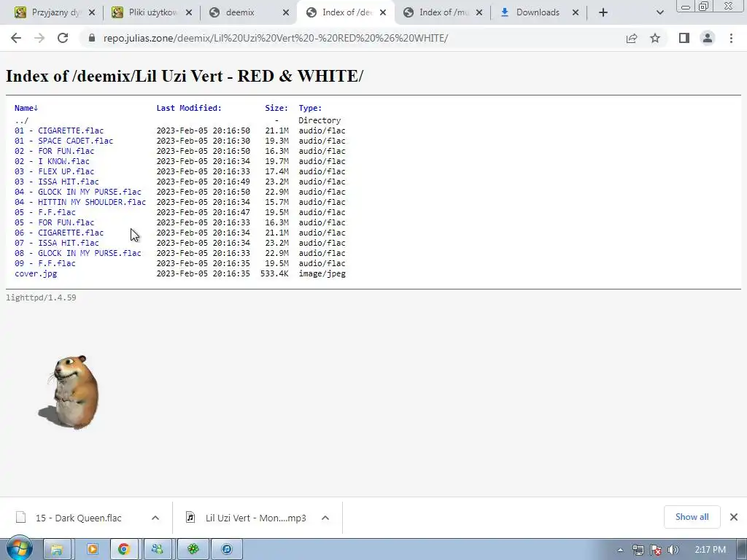Open the side panel toggle
Viewport: 747px width, 560px height.
coord(684,38)
